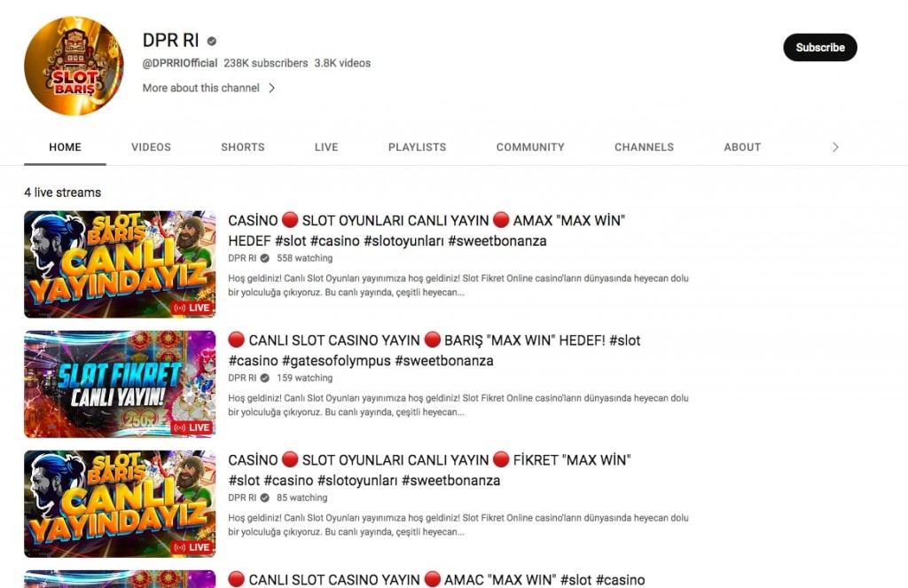Click the 4 live streams heading
The height and width of the screenshot is (588, 908).
click(63, 192)
